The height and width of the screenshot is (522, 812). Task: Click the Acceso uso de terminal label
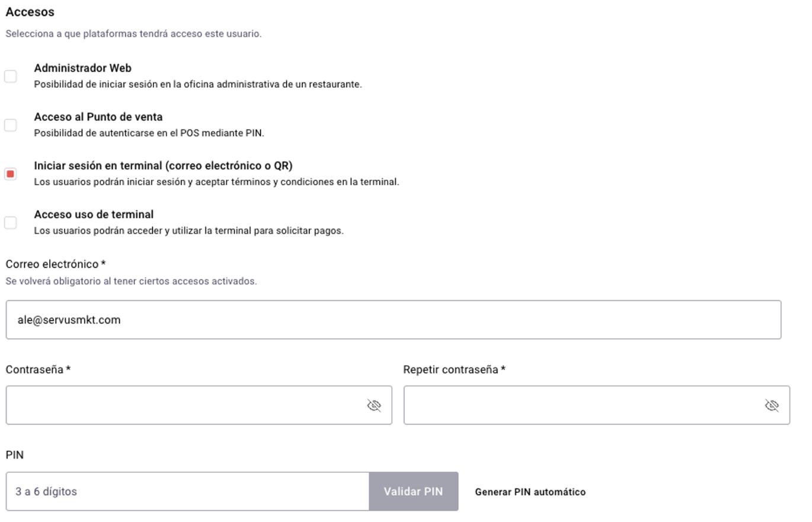point(94,214)
